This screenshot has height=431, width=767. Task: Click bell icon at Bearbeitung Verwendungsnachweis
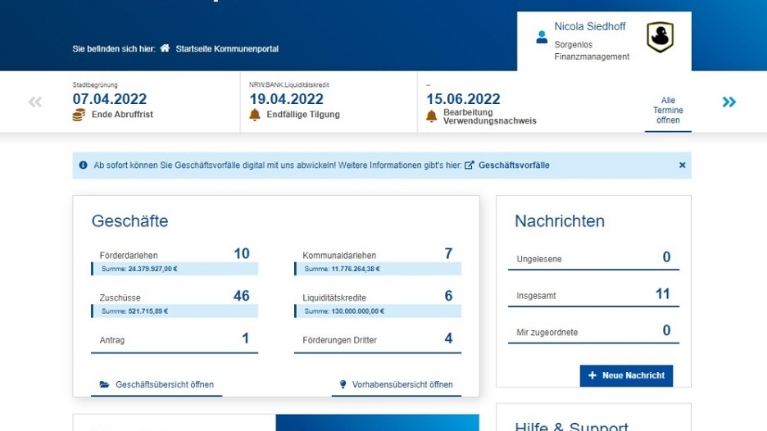pyautogui.click(x=431, y=116)
